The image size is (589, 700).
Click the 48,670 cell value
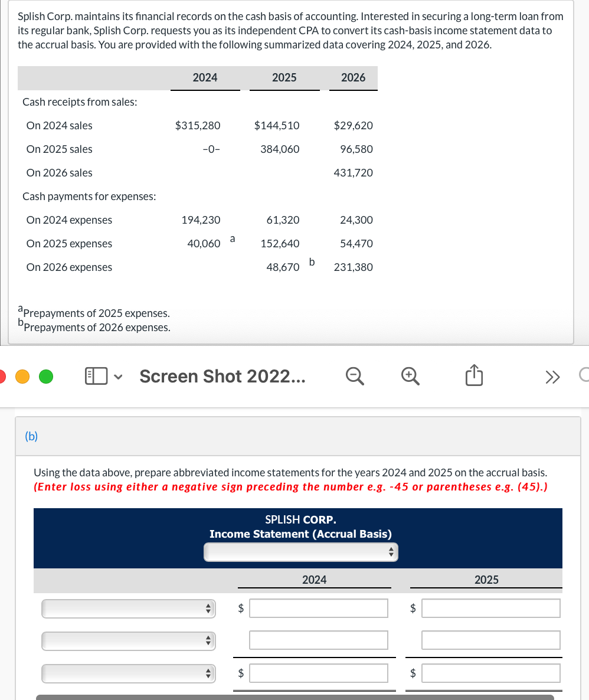tap(283, 267)
